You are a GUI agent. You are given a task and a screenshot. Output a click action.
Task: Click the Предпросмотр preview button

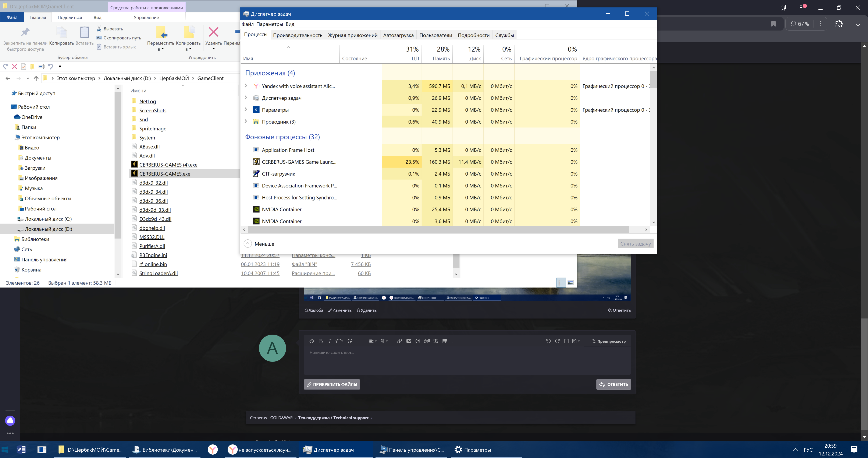608,341
